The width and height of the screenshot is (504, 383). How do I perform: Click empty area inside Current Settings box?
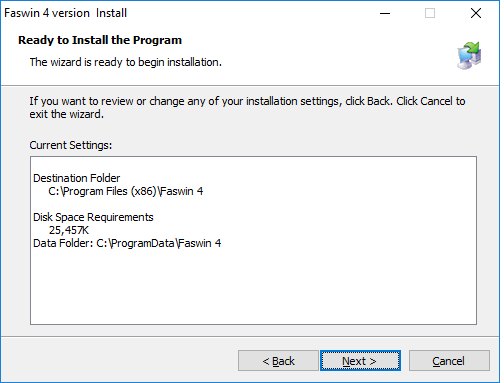253,287
